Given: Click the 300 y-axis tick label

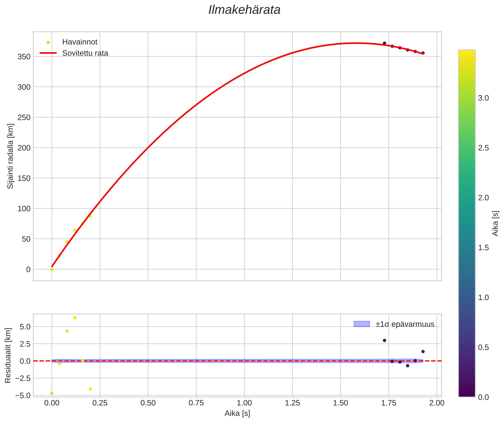Looking at the screenshot, I should (24, 87).
